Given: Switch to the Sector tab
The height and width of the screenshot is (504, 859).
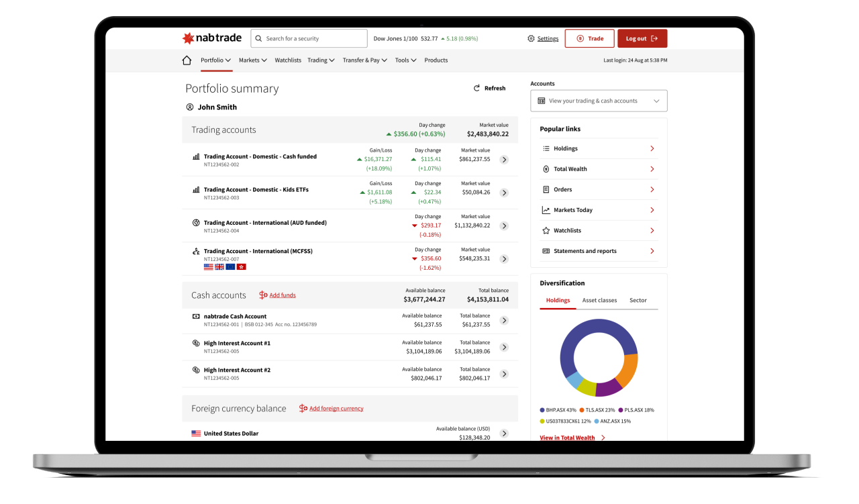Looking at the screenshot, I should pos(638,301).
